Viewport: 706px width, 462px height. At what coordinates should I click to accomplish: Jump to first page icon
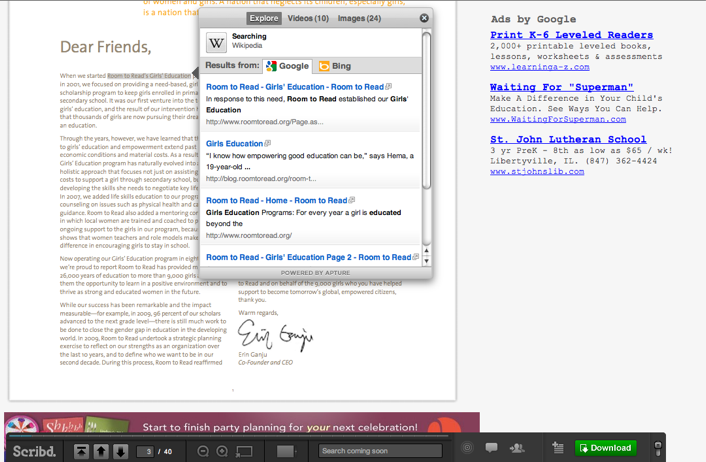point(81,451)
